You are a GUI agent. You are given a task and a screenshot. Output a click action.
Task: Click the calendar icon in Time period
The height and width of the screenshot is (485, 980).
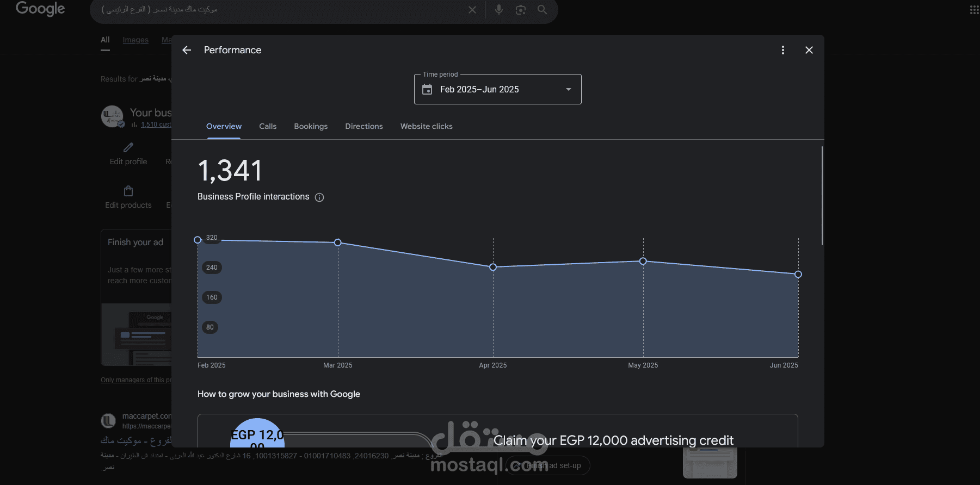point(427,89)
